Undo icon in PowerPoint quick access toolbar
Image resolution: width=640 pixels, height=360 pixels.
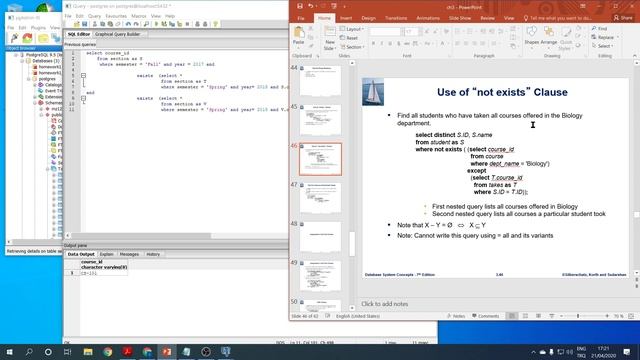[x=311, y=6]
